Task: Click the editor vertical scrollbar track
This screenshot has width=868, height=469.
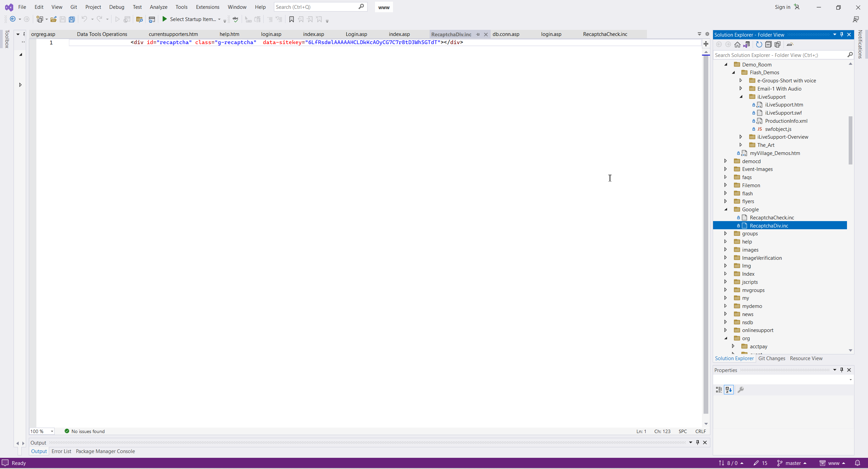Action: [706, 237]
